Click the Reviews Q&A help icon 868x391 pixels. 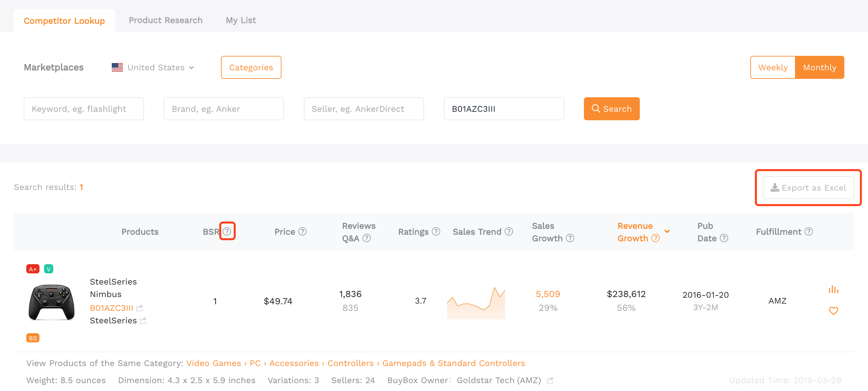click(x=367, y=238)
